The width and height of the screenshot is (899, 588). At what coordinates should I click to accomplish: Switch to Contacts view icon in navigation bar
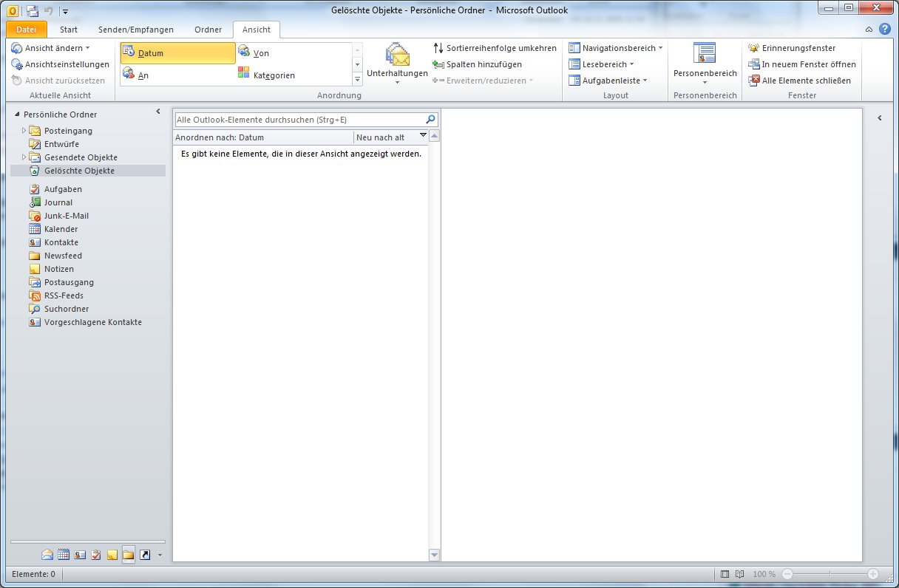80,555
